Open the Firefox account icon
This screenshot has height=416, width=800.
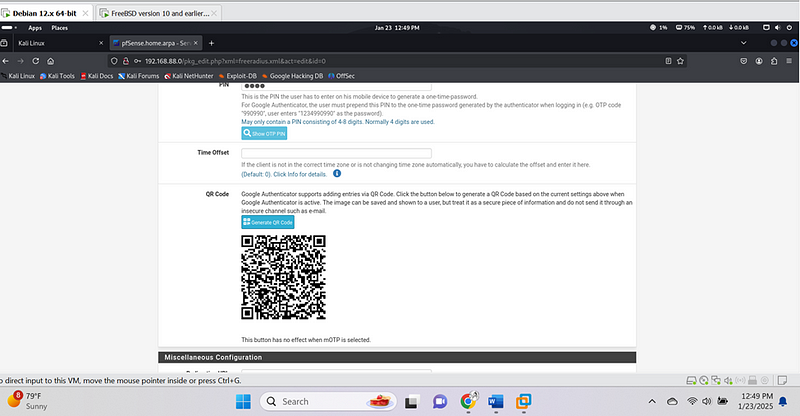[759, 61]
